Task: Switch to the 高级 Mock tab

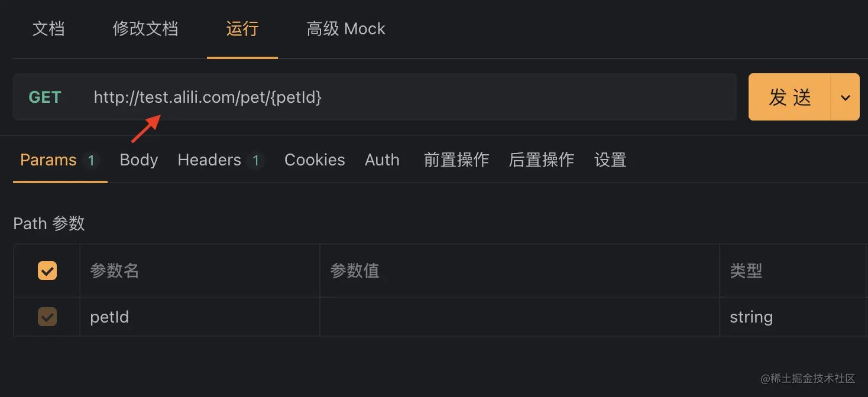Action: 346,28
